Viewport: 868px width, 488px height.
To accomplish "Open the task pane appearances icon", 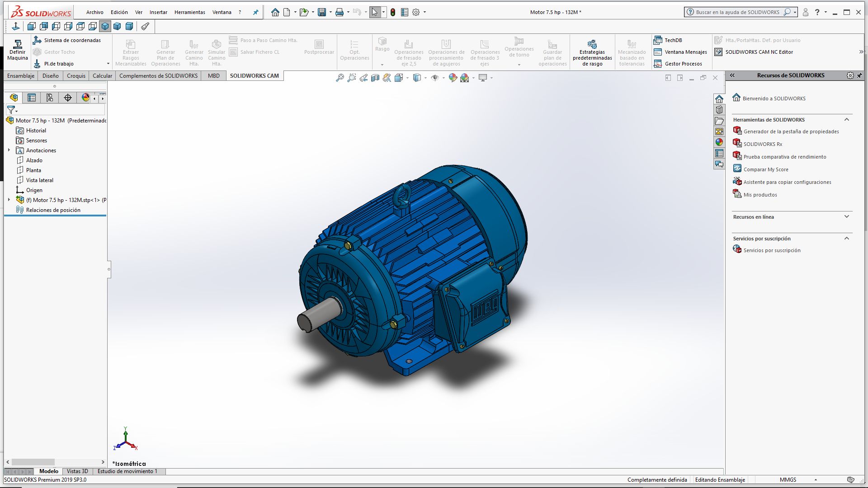I will [x=719, y=142].
